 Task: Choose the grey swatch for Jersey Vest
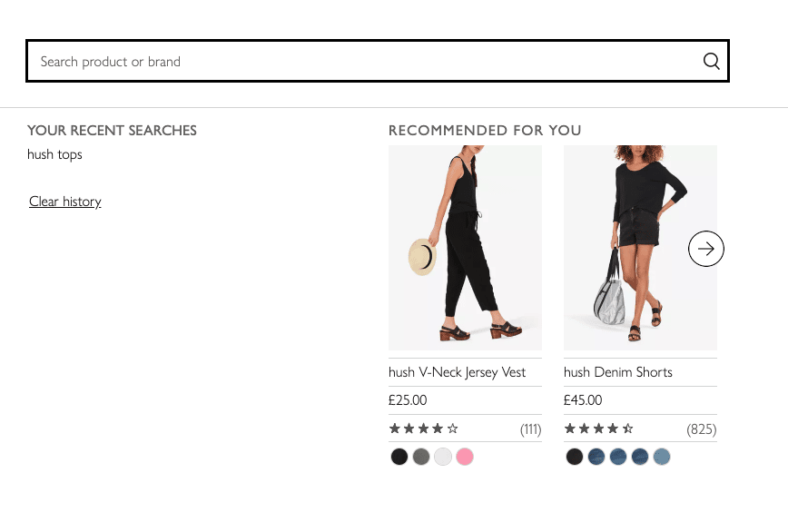pos(421,457)
